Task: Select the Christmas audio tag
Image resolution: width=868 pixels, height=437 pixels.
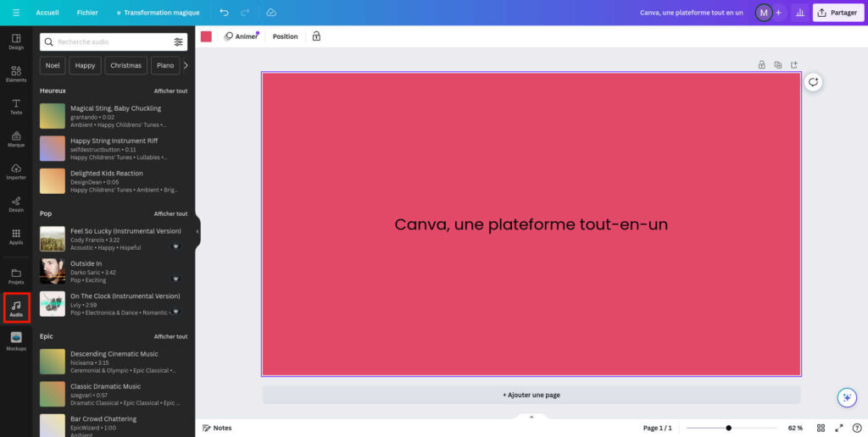Action: point(125,65)
